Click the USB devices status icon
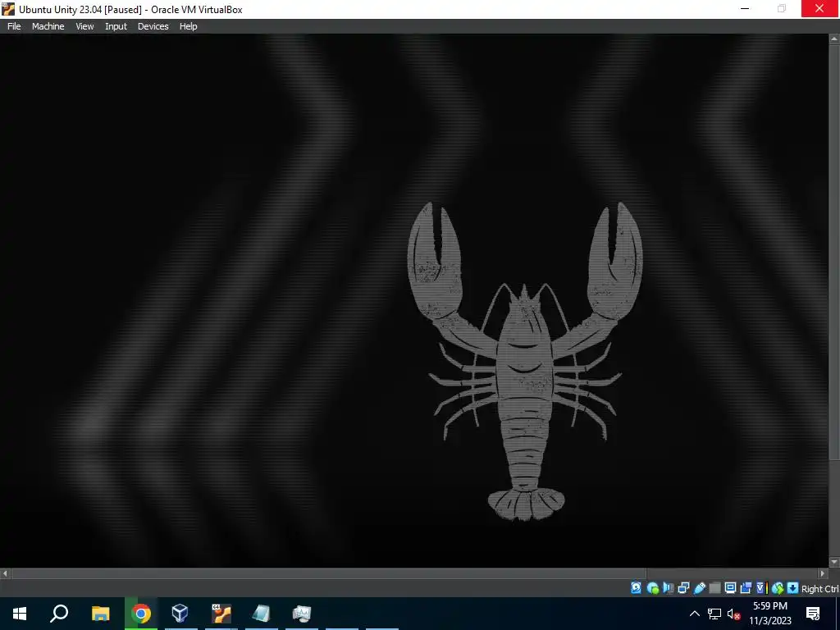Image resolution: width=840 pixels, height=630 pixels. [x=699, y=588]
